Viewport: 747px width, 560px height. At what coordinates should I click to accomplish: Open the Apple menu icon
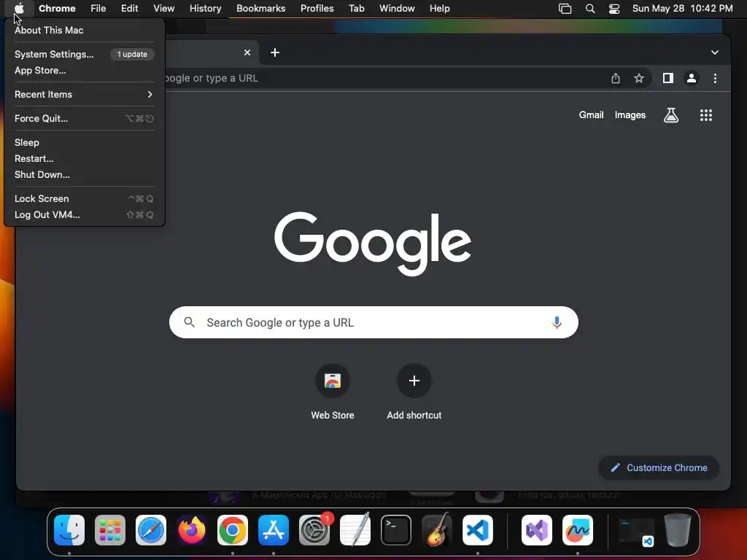click(x=19, y=8)
